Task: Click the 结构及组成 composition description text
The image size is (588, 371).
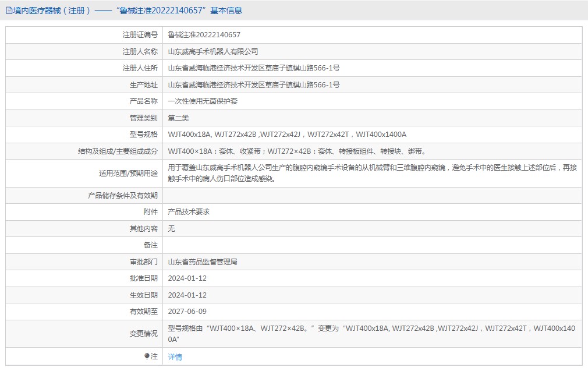Action: coord(297,151)
